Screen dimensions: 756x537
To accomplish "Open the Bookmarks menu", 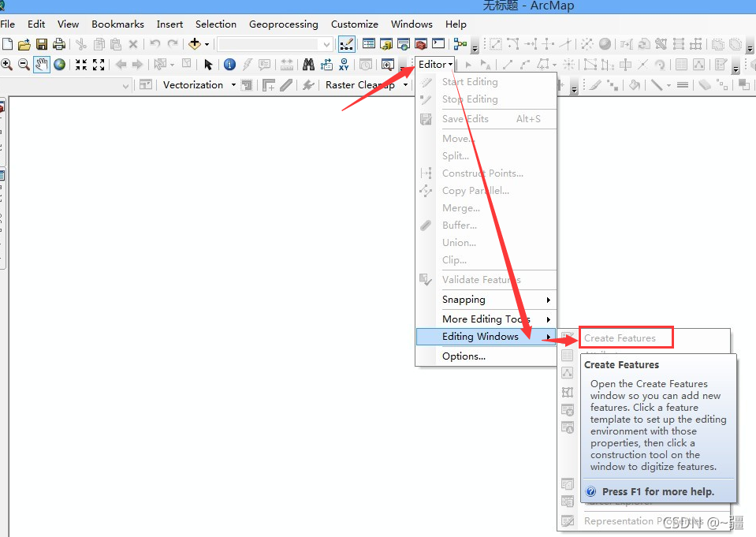I will pyautogui.click(x=117, y=24).
